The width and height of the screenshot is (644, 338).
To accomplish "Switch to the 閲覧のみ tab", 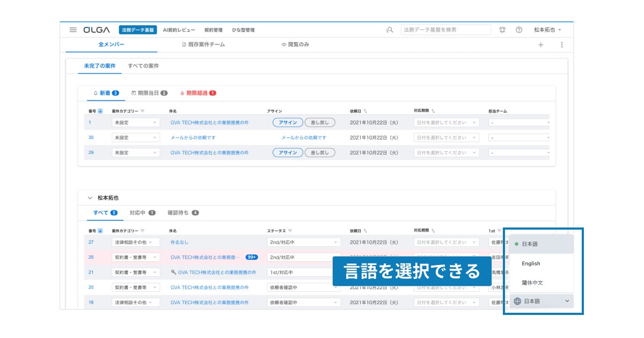I will pos(295,45).
